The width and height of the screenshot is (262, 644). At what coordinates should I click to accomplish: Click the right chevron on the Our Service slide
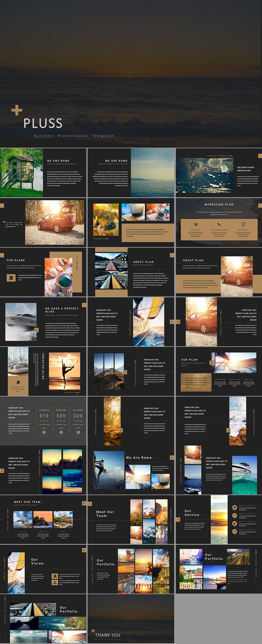(x=178, y=520)
